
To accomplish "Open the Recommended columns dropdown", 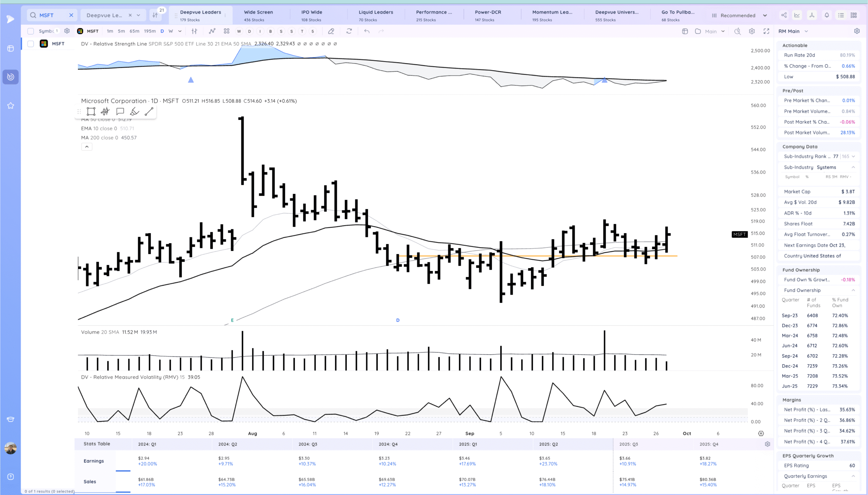I will tap(740, 15).
